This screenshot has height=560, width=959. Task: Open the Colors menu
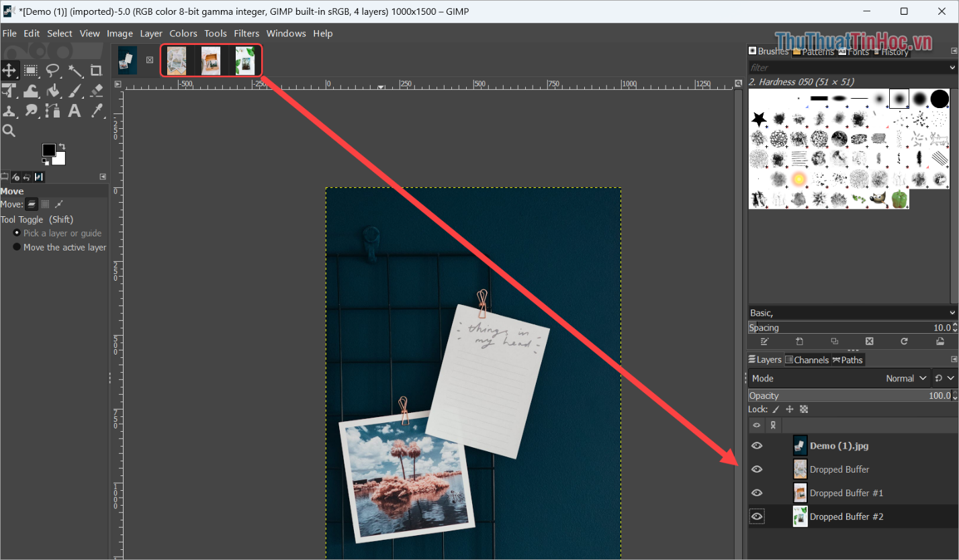tap(183, 34)
